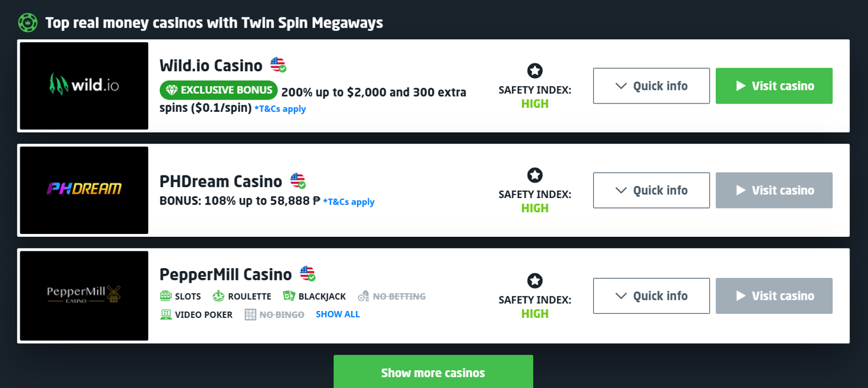Open T&Cs apply link for Wild.io bonus
Screen dimensions: 868x388
coord(280,109)
